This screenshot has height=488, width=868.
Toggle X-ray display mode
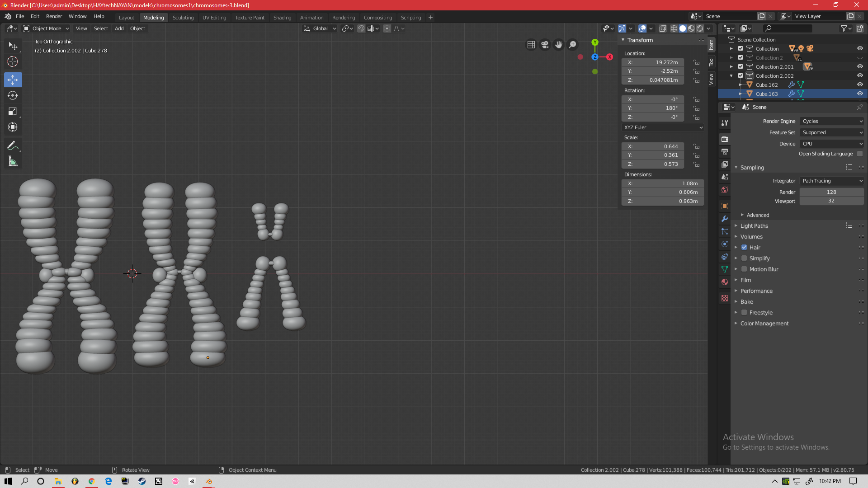coord(663,28)
